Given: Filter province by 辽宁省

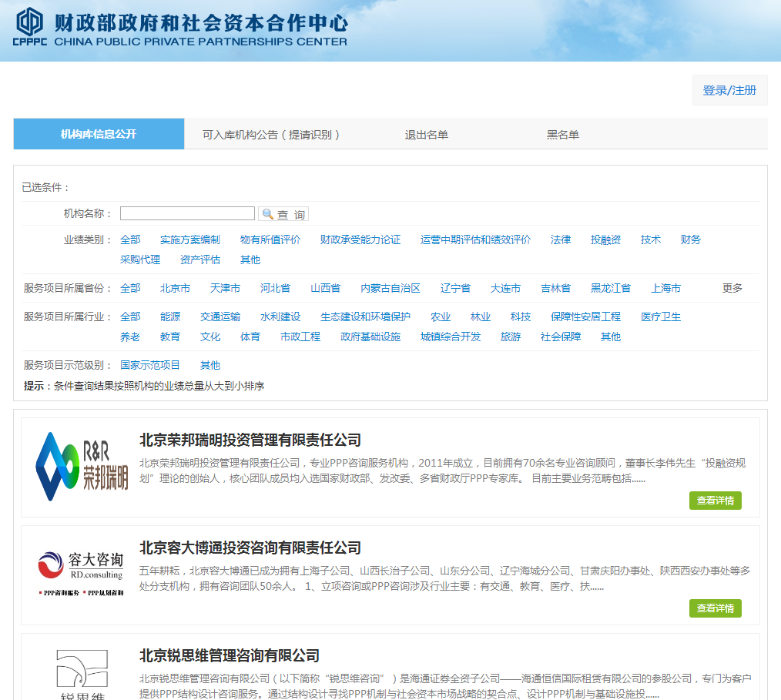Looking at the screenshot, I should pyautogui.click(x=455, y=288).
